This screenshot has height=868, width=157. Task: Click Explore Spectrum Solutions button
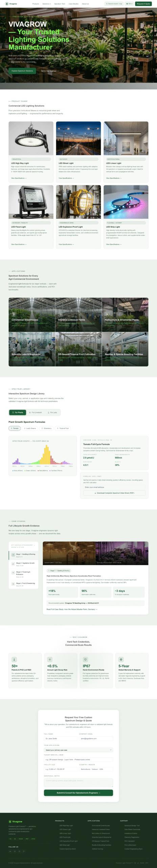pyautogui.click(x=22, y=71)
